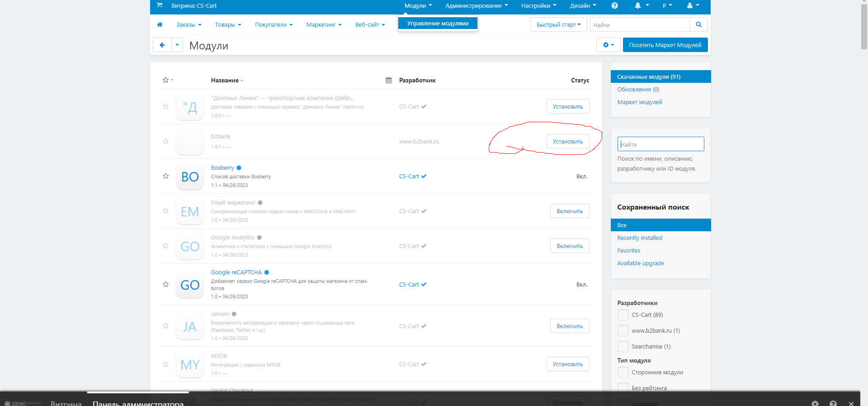Check the CS-Cart (89) developer checkbox
The height and width of the screenshot is (406, 868).
tap(623, 315)
